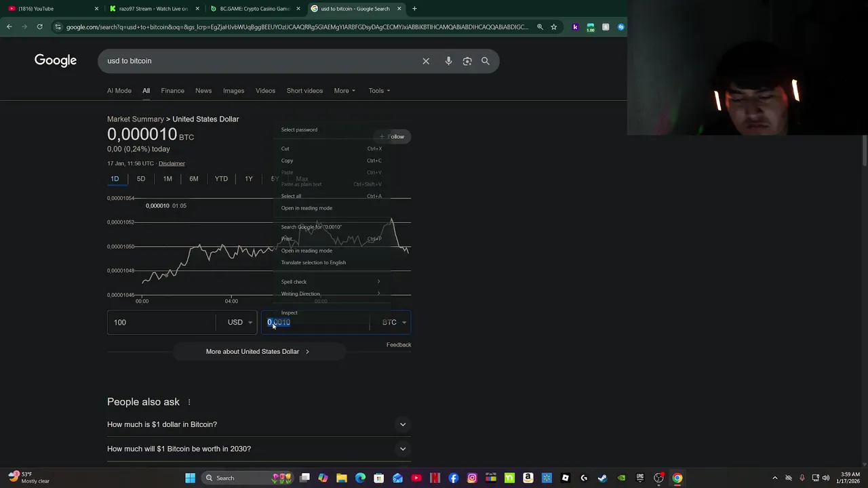Open Market Summary link

point(136,119)
